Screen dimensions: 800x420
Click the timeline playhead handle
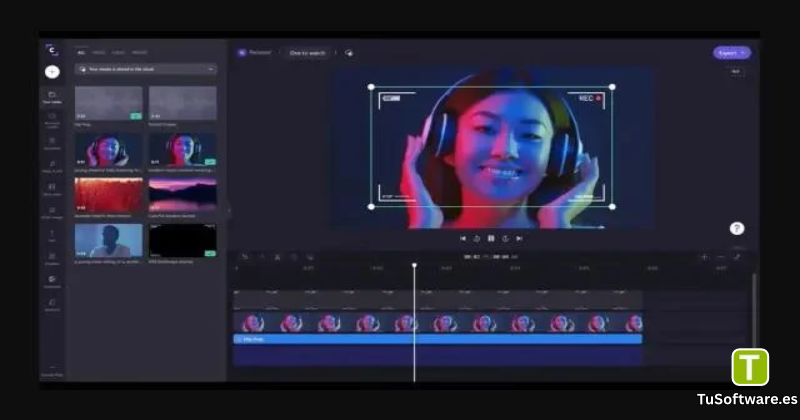(x=414, y=265)
